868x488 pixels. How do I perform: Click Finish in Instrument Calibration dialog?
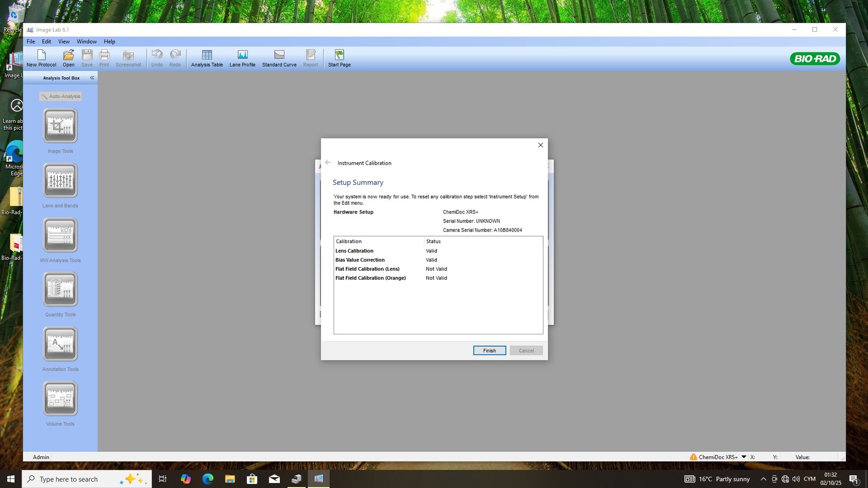coord(489,350)
